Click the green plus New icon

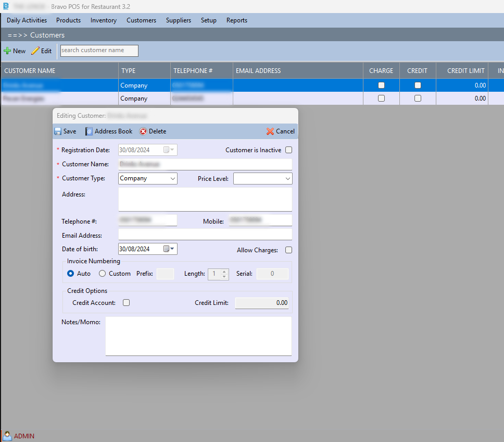7,51
